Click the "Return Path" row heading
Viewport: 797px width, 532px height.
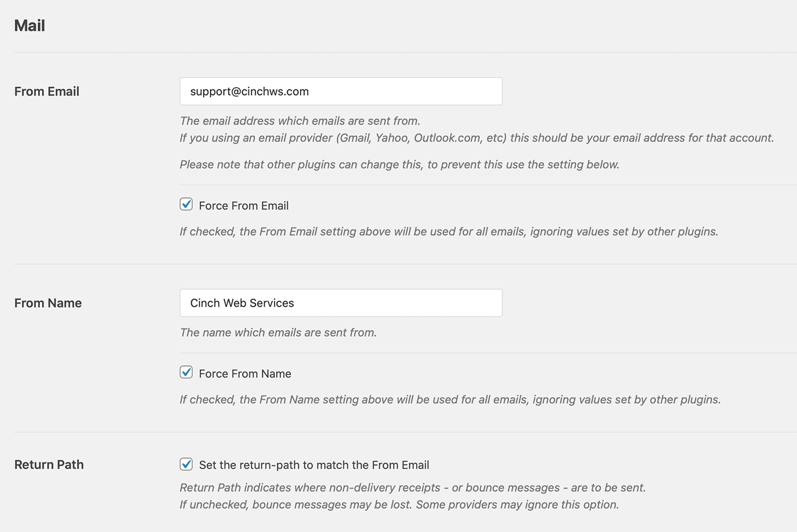pos(49,465)
